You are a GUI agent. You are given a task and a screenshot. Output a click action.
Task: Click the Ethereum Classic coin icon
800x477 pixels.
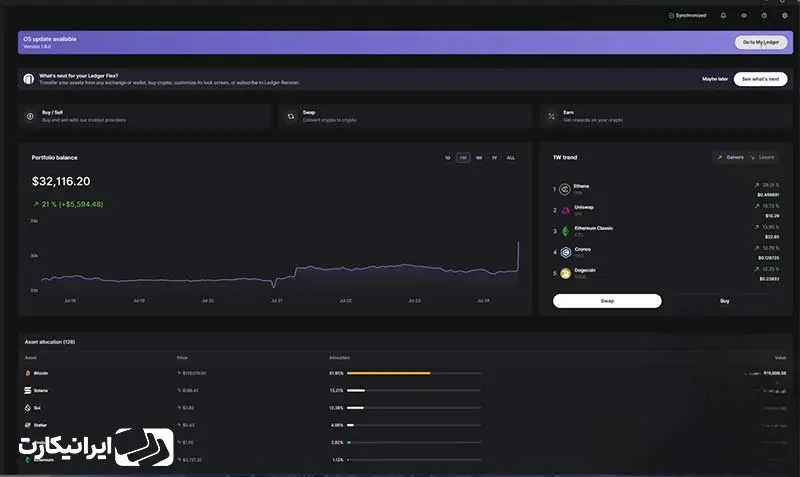[x=565, y=231]
